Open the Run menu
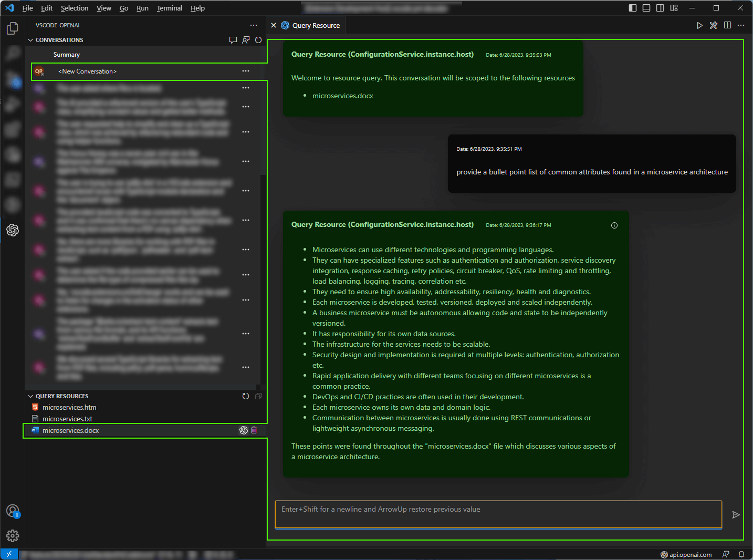Viewport: 753px width, 560px height. (142, 8)
